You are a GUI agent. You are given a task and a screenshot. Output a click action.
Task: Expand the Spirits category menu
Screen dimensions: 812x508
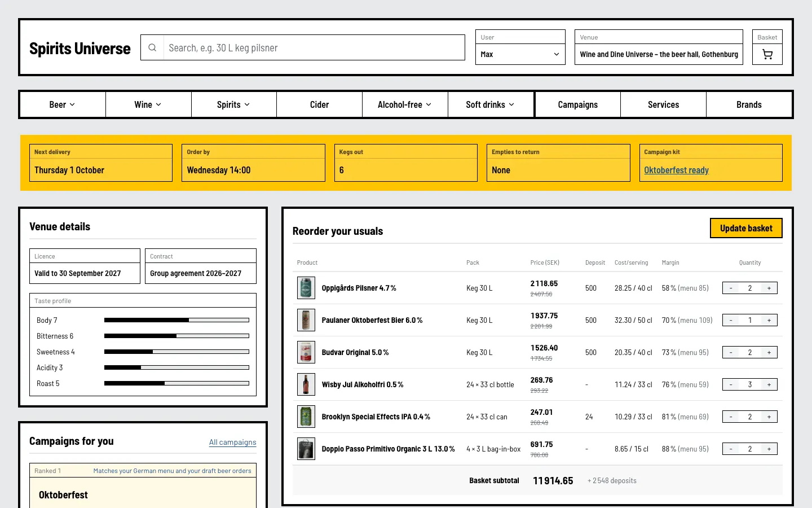234,104
